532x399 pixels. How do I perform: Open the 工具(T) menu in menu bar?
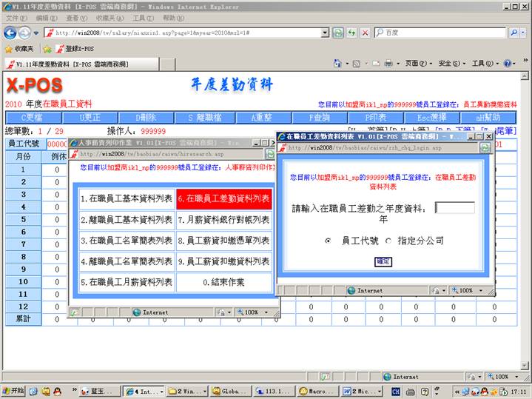click(143, 17)
